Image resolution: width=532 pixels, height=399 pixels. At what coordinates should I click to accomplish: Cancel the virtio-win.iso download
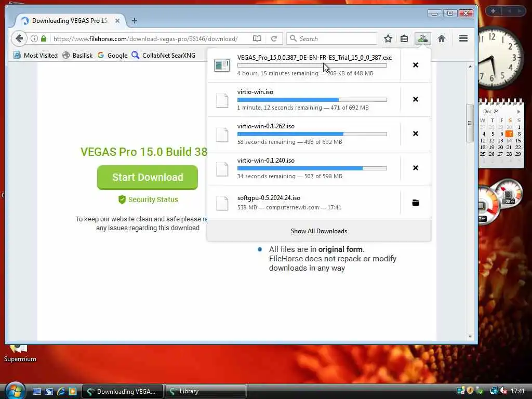[415, 99]
